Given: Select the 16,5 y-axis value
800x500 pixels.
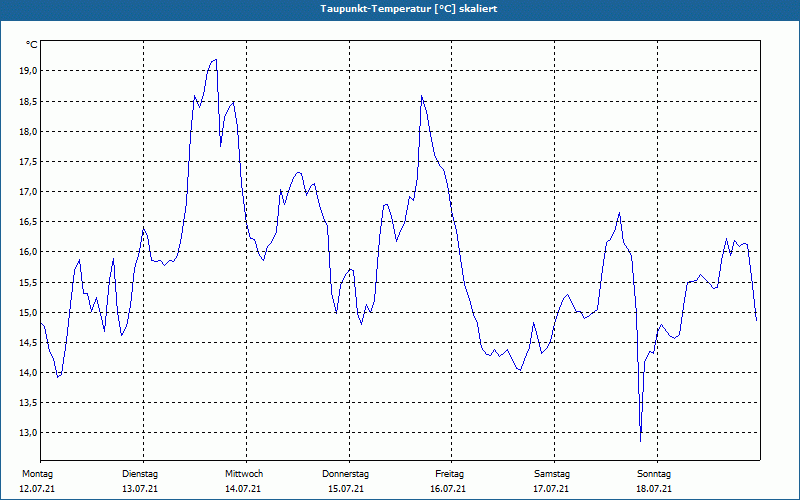Looking at the screenshot, I should pyautogui.click(x=28, y=222).
